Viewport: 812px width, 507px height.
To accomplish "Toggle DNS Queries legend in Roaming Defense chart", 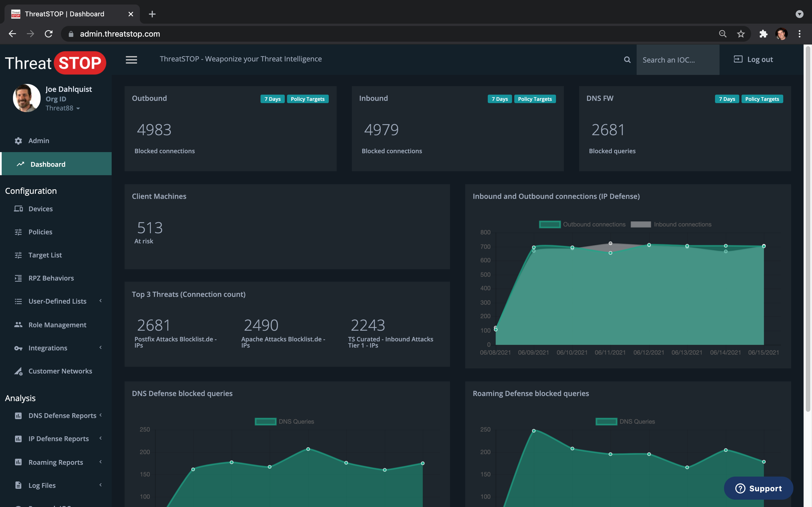I will point(625,421).
